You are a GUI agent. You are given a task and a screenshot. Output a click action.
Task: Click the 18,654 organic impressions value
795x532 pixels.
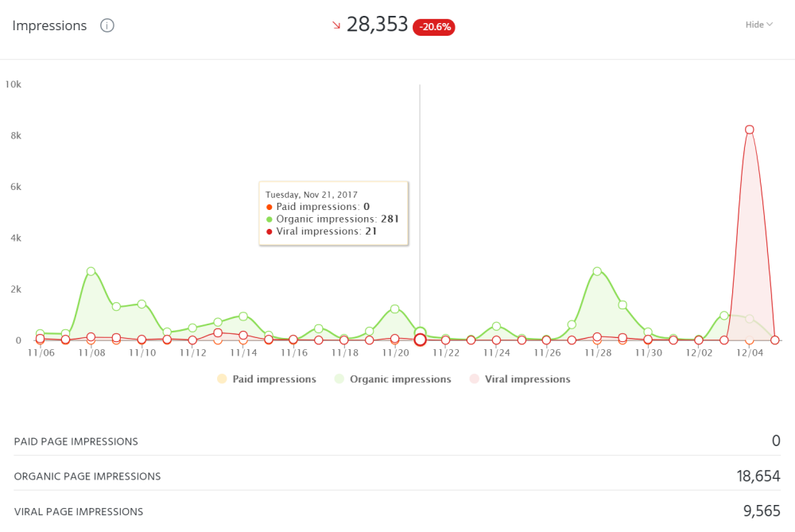click(758, 476)
